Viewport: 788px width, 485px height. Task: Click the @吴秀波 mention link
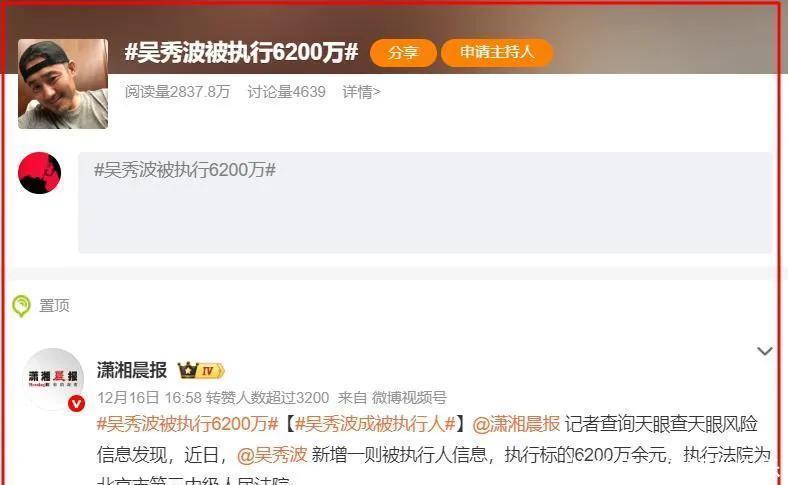pyautogui.click(x=272, y=455)
